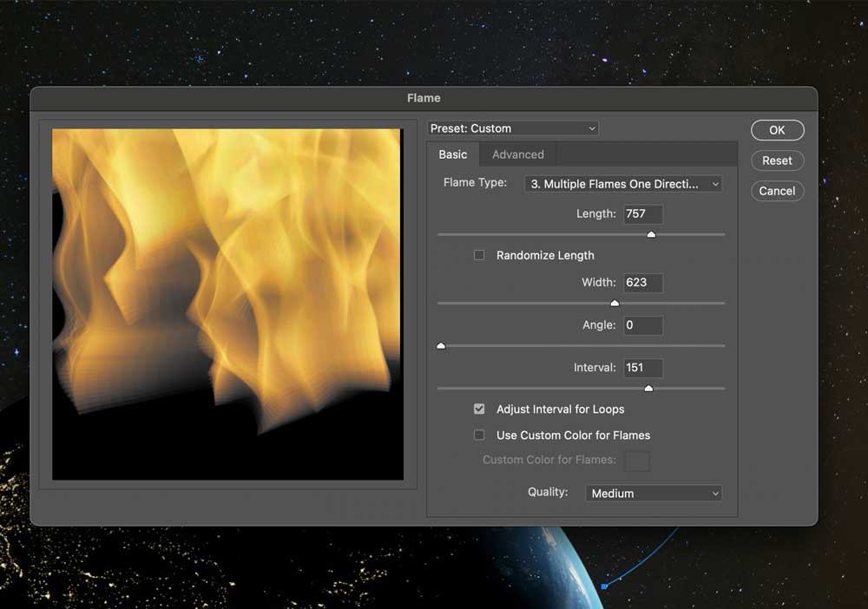Click the OK button

(x=777, y=130)
